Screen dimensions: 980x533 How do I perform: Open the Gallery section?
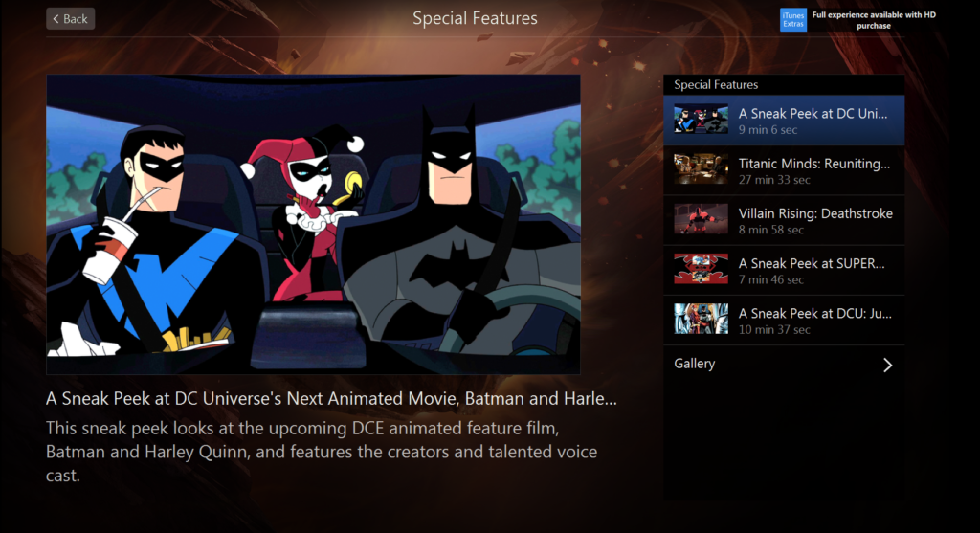(784, 364)
